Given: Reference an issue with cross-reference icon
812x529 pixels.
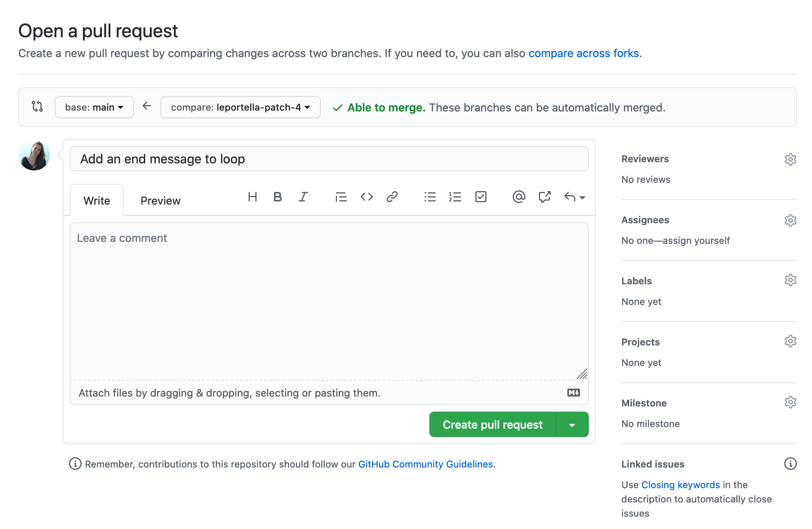Looking at the screenshot, I should click(544, 197).
